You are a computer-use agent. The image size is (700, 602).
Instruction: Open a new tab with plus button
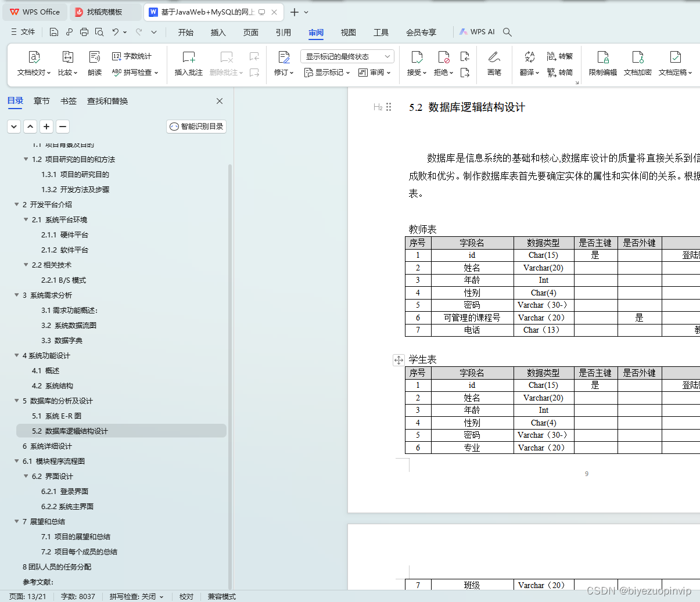[x=295, y=12]
